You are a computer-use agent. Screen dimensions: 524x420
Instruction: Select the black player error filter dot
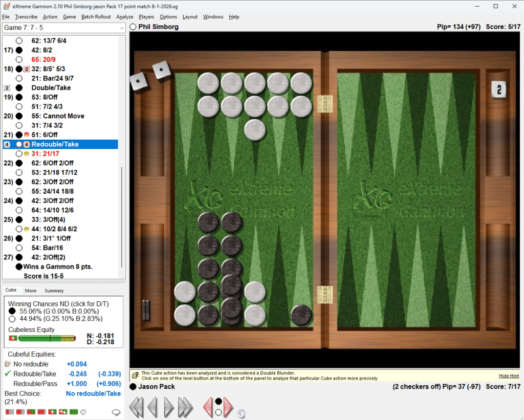tap(218, 401)
